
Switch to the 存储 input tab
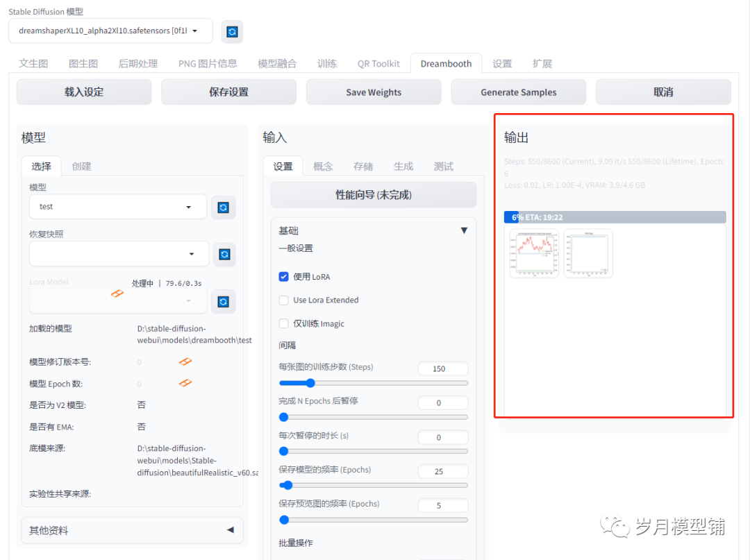[363, 166]
